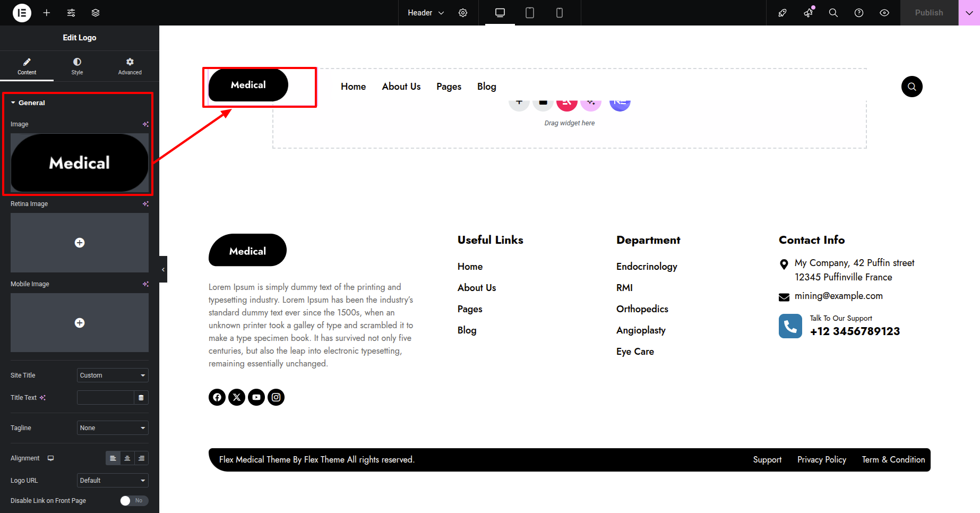
Task: Click the blue phone icon in Contact Info
Action: click(x=790, y=326)
